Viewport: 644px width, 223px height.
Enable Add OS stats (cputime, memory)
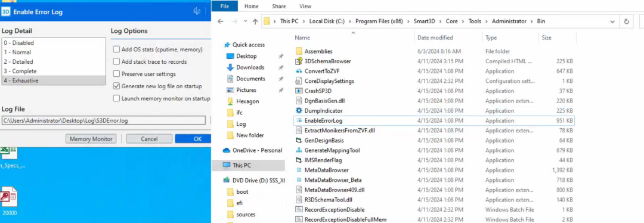point(116,49)
